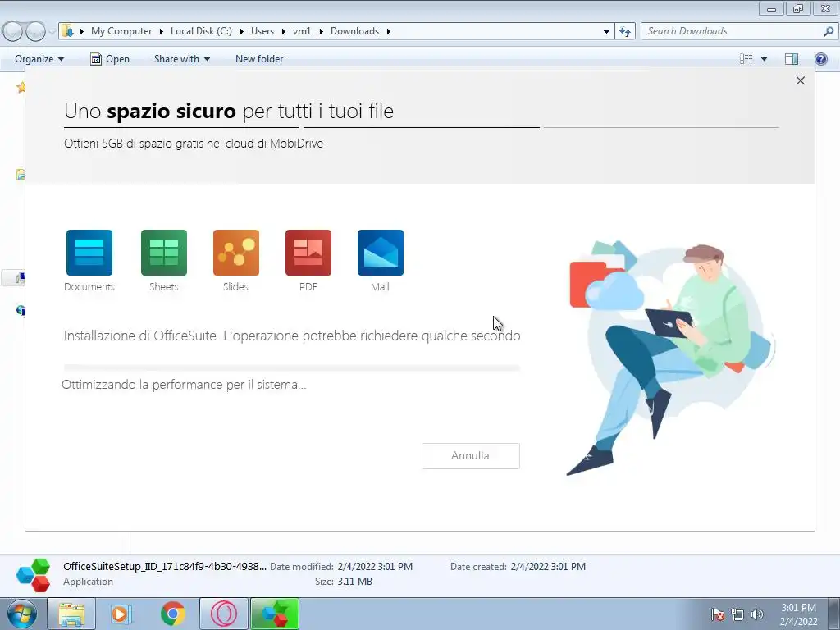Click the PDF app icon
Screen dimensions: 840x630
(x=308, y=253)
